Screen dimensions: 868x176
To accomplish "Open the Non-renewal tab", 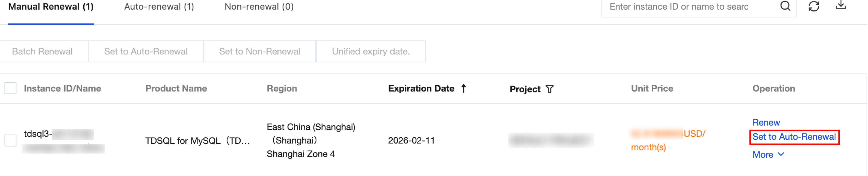I will (x=259, y=7).
